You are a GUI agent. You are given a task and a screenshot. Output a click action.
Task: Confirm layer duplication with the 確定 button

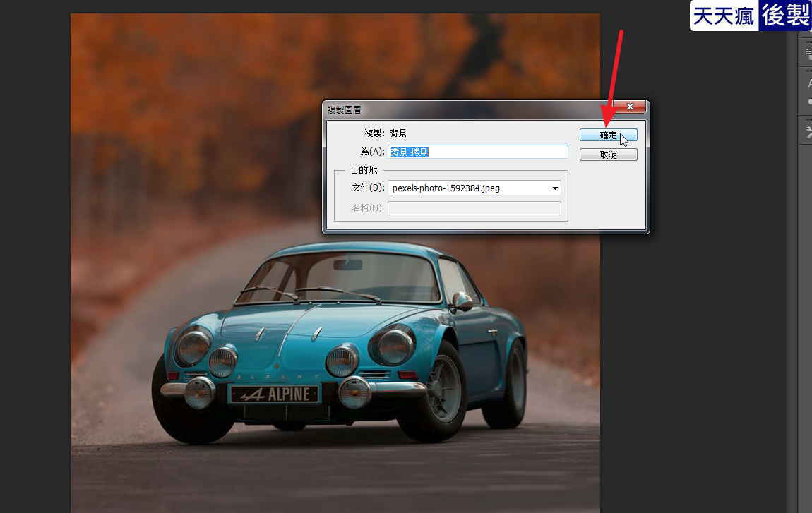point(608,135)
